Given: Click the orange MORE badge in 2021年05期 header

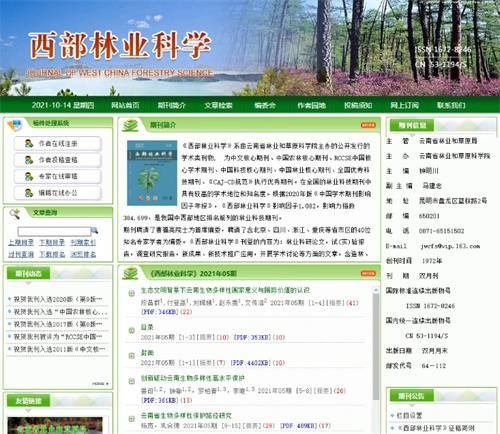Looking at the screenshot, I should coord(368,273).
